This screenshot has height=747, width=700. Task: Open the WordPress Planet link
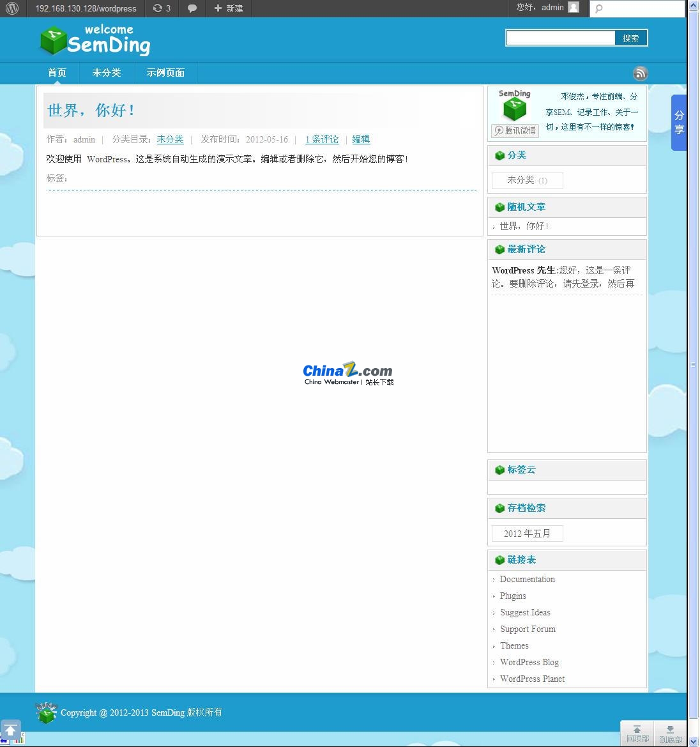coord(532,679)
